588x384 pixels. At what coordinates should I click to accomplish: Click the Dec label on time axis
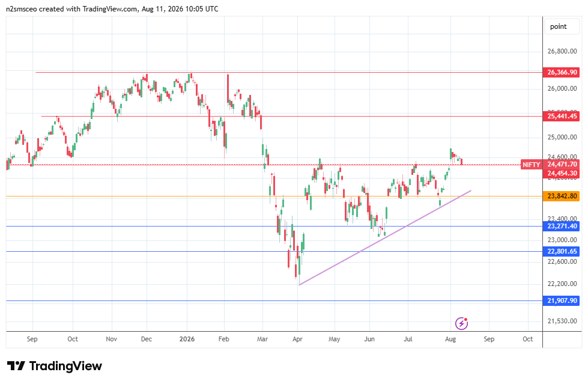147,339
